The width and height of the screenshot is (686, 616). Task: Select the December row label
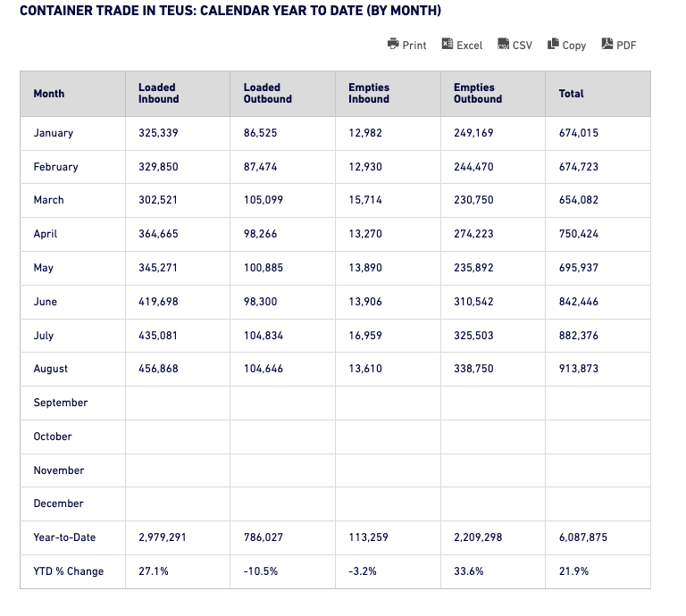[x=58, y=504]
